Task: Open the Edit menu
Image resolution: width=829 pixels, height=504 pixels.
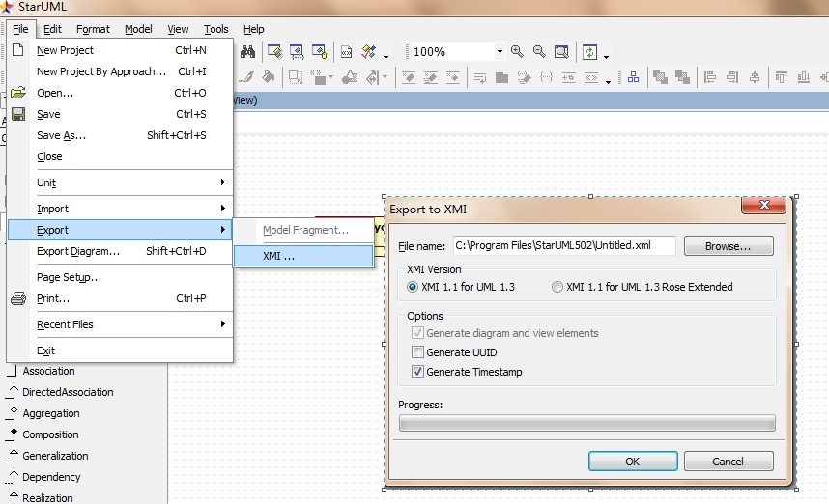Action: pos(52,29)
